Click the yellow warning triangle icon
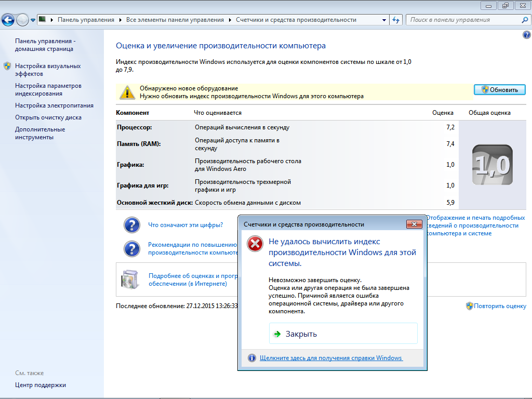This screenshot has height=399, width=532. tap(127, 92)
